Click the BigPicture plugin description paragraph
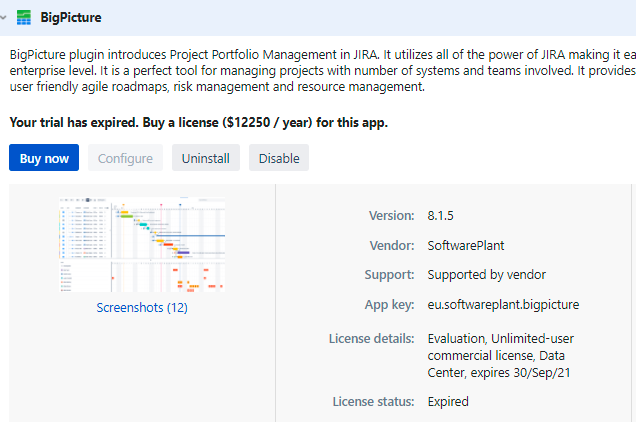This screenshot has height=422, width=636. (x=322, y=71)
